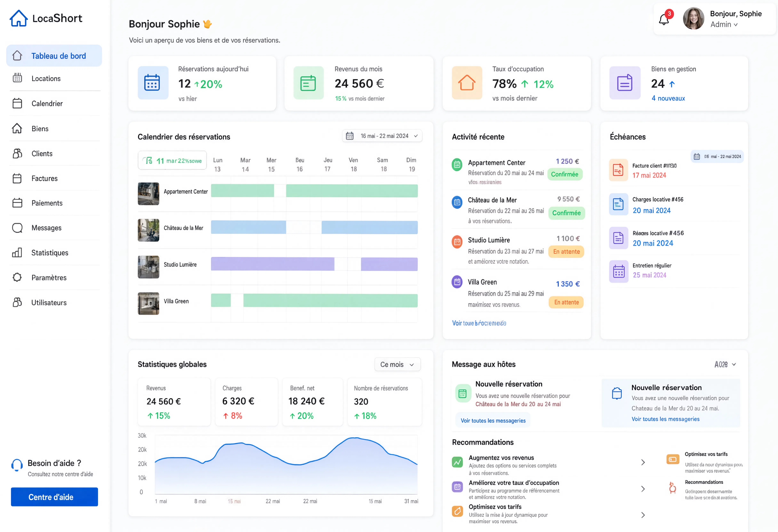Open the Biens sidebar section

(x=54, y=129)
